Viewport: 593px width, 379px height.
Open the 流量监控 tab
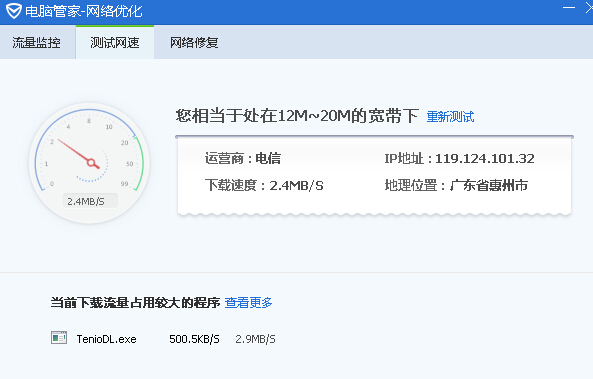(37, 42)
